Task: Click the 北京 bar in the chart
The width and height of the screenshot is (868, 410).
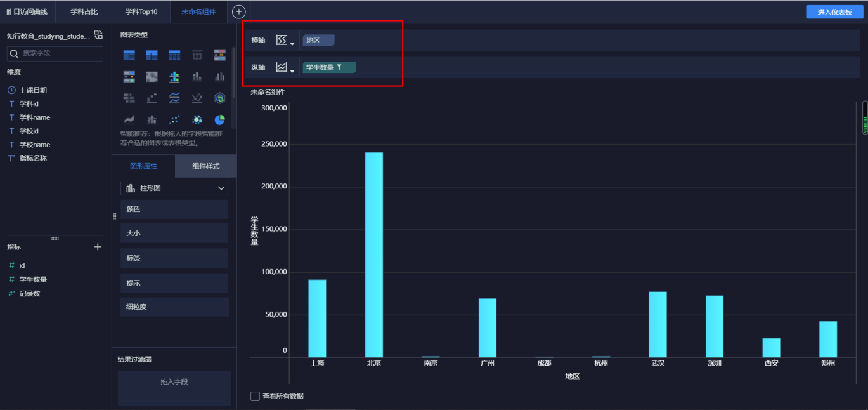Action: click(x=374, y=255)
